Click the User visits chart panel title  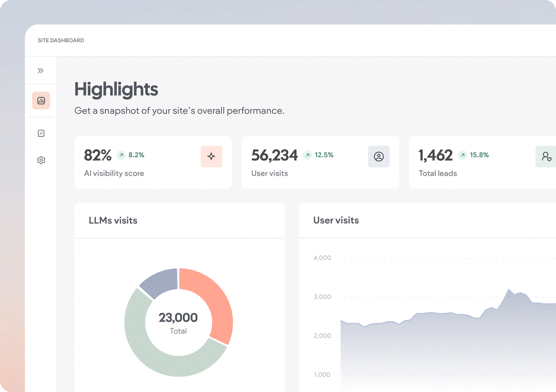point(336,220)
